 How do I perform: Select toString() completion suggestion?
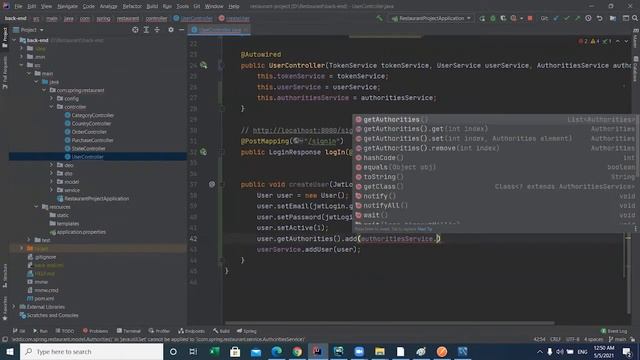click(x=495, y=177)
